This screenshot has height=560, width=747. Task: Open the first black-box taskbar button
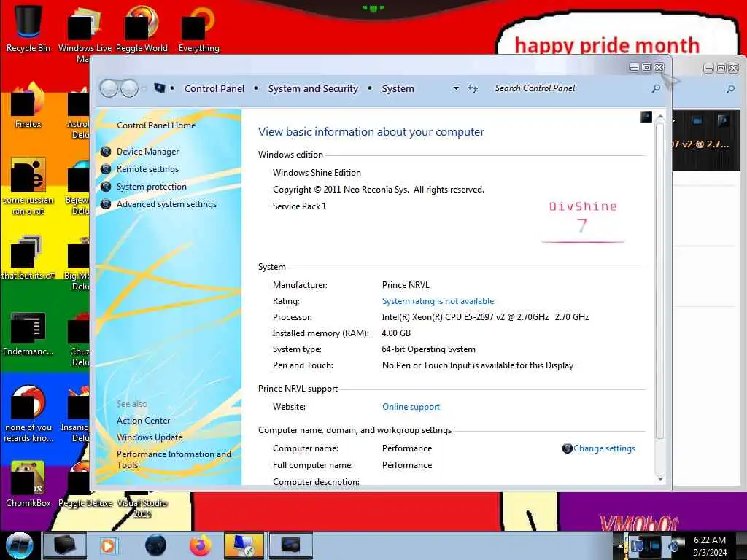[x=64, y=545]
